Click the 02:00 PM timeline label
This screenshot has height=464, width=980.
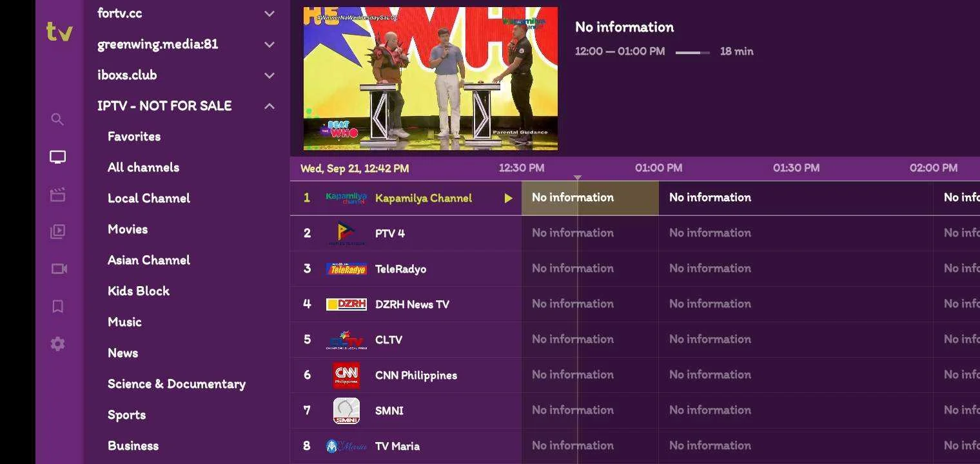click(934, 168)
